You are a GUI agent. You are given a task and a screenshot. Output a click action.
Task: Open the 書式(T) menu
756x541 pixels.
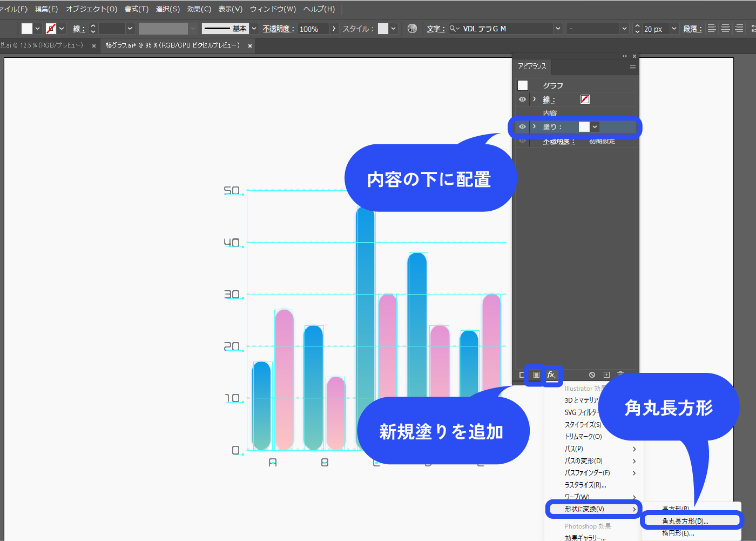click(x=137, y=9)
